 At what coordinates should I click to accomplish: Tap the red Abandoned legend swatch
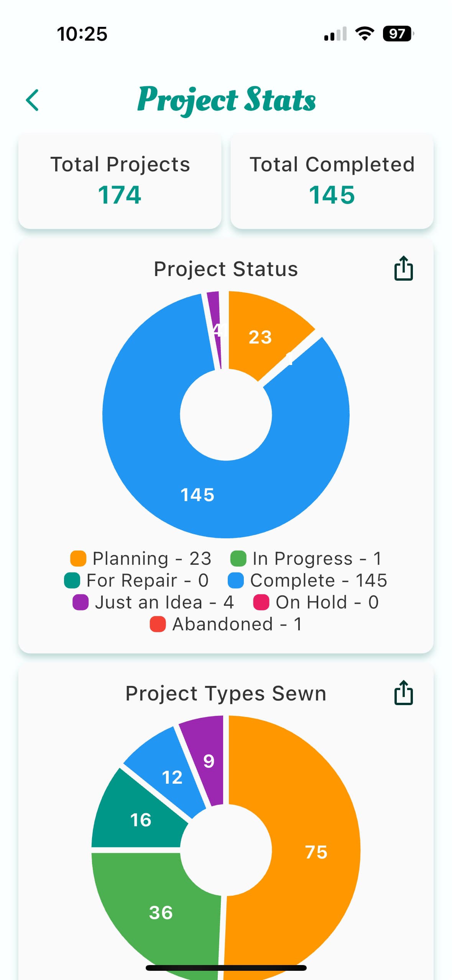[x=158, y=624]
